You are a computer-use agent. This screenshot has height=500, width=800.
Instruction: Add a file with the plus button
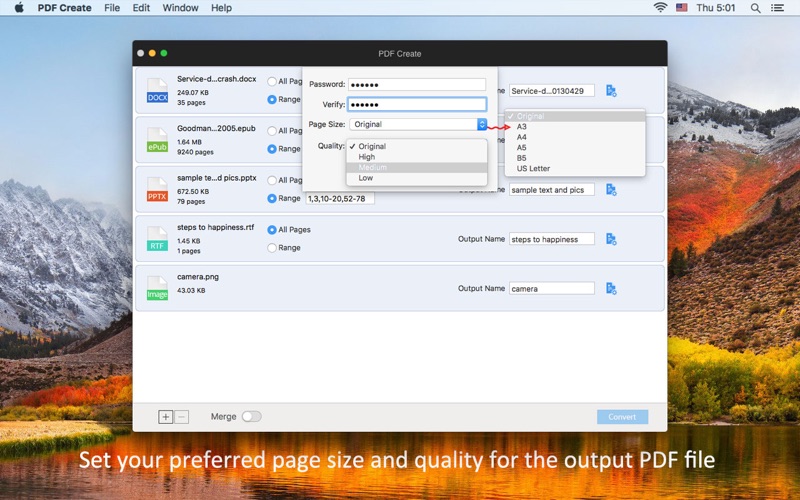165,417
